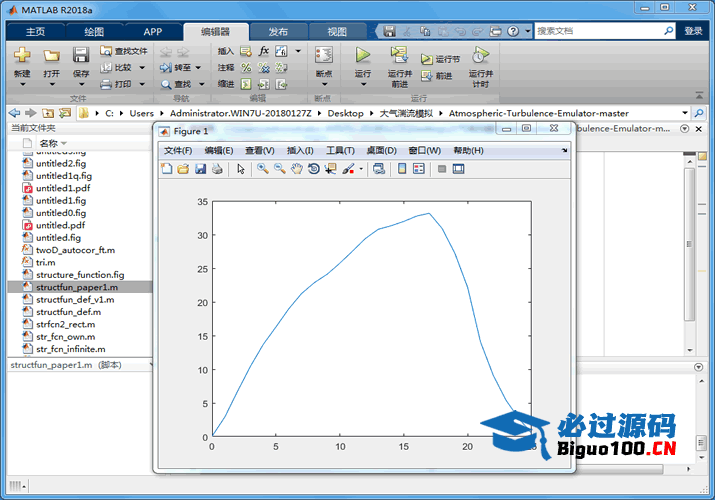Click the 前进 (Advance) button
The height and width of the screenshot is (500, 715).
pos(437,76)
